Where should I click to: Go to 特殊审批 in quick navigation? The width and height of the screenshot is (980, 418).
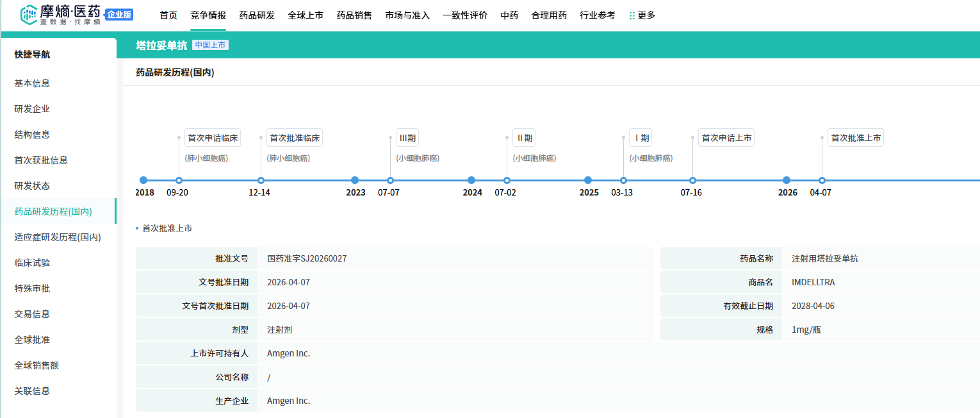32,288
